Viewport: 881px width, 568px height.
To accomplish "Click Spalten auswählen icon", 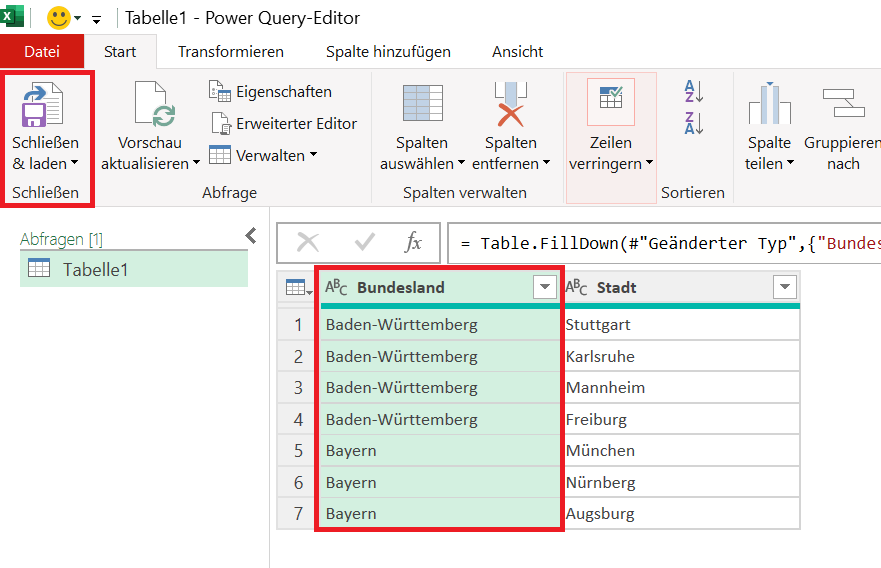I will click(x=422, y=104).
